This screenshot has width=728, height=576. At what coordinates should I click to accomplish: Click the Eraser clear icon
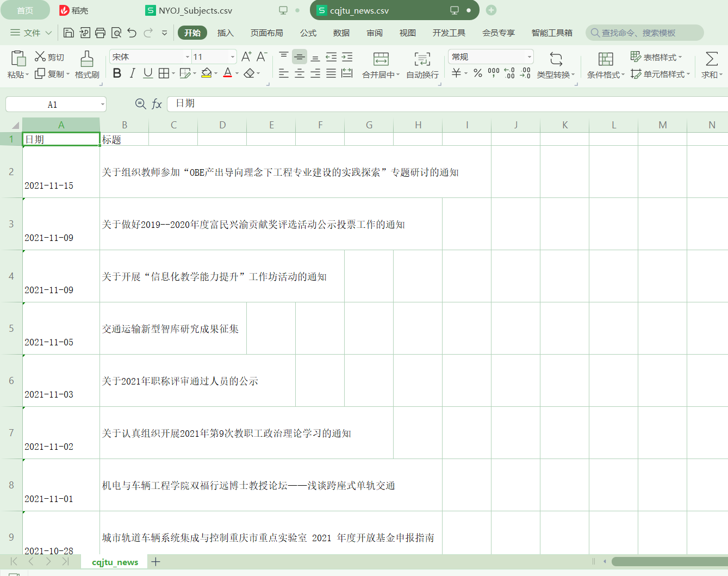tap(249, 73)
